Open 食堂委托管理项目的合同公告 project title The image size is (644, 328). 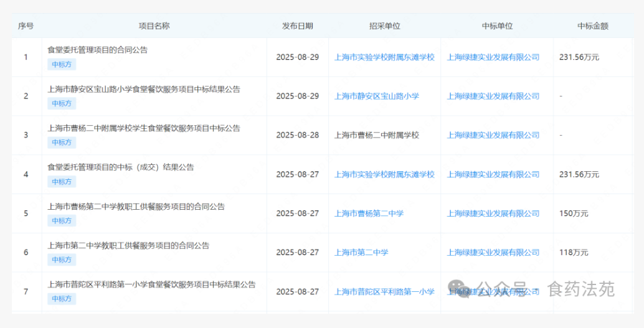(x=97, y=50)
